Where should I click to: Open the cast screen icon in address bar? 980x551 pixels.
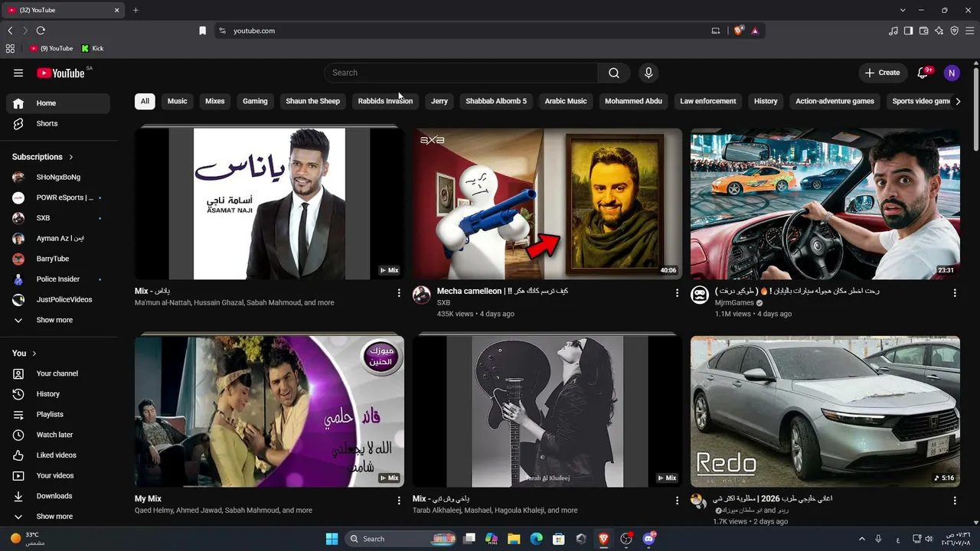(x=716, y=31)
